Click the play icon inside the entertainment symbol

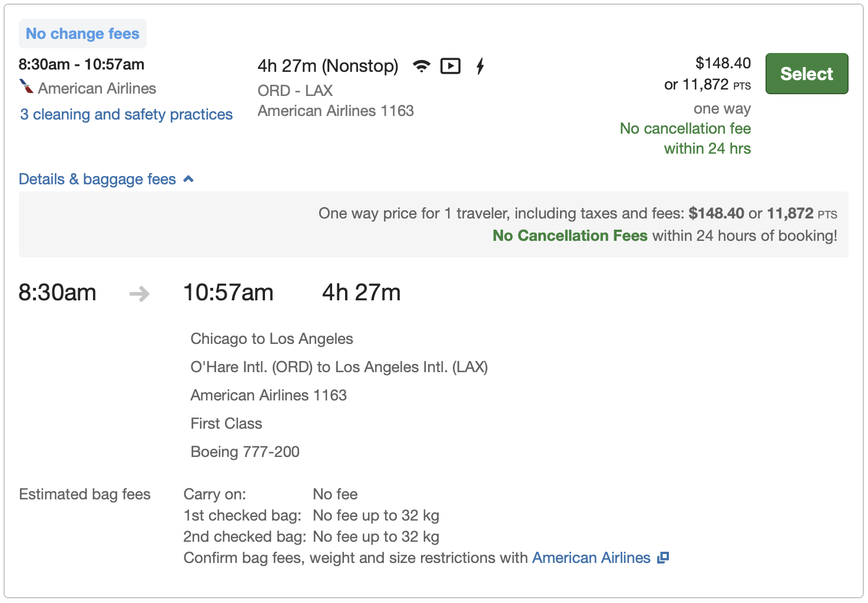click(450, 65)
